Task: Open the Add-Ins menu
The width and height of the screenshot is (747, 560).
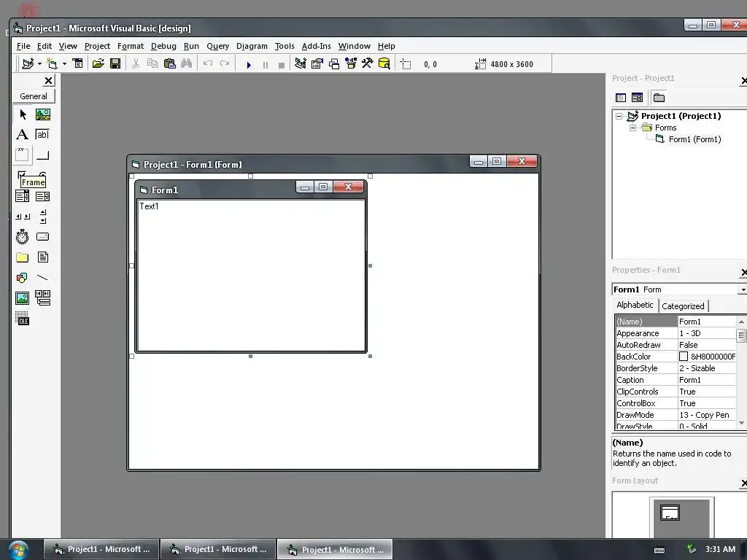Action: 317,46
